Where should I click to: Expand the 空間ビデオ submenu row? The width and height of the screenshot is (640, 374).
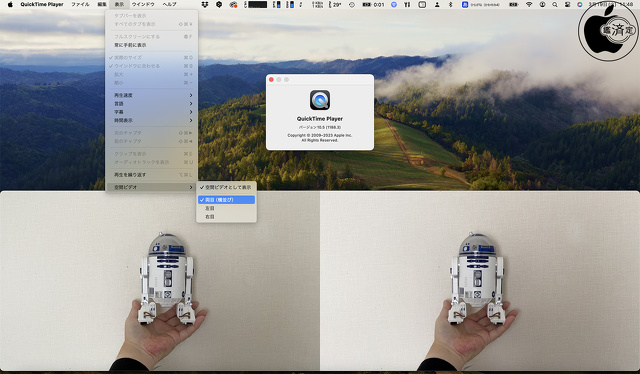point(151,187)
